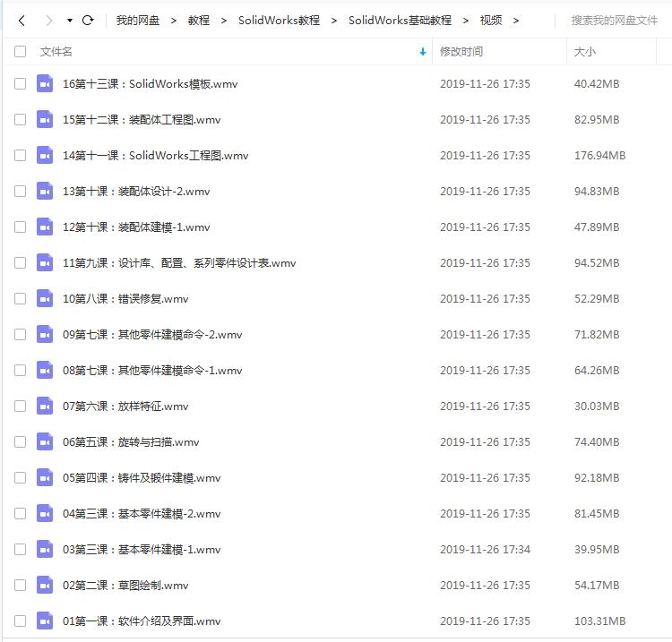Click video icon of 03第三课 基本零件建模-1.wmv
The image size is (672, 642).
click(45, 549)
